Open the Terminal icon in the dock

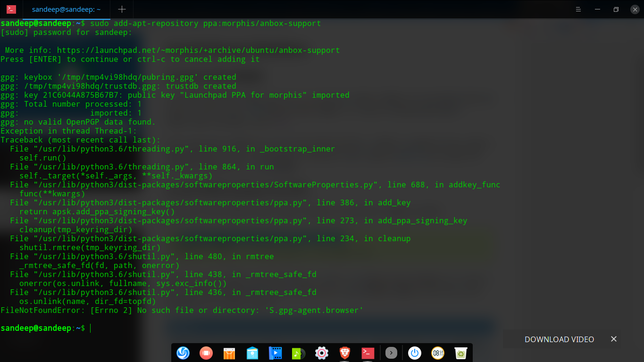coord(368,353)
